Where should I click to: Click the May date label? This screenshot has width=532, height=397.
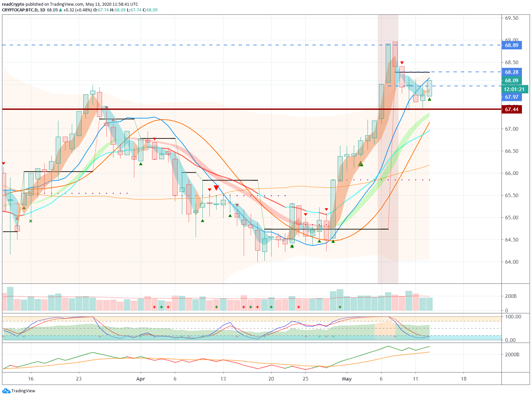coord(347,379)
